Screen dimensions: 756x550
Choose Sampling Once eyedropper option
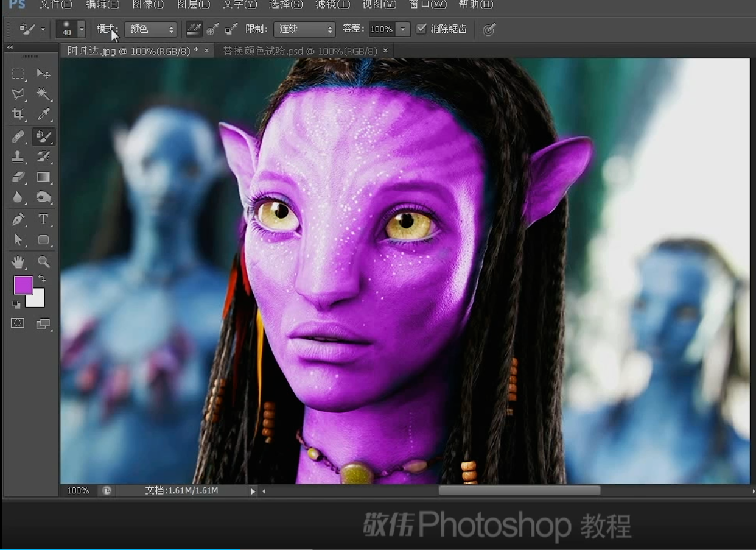pos(213,29)
